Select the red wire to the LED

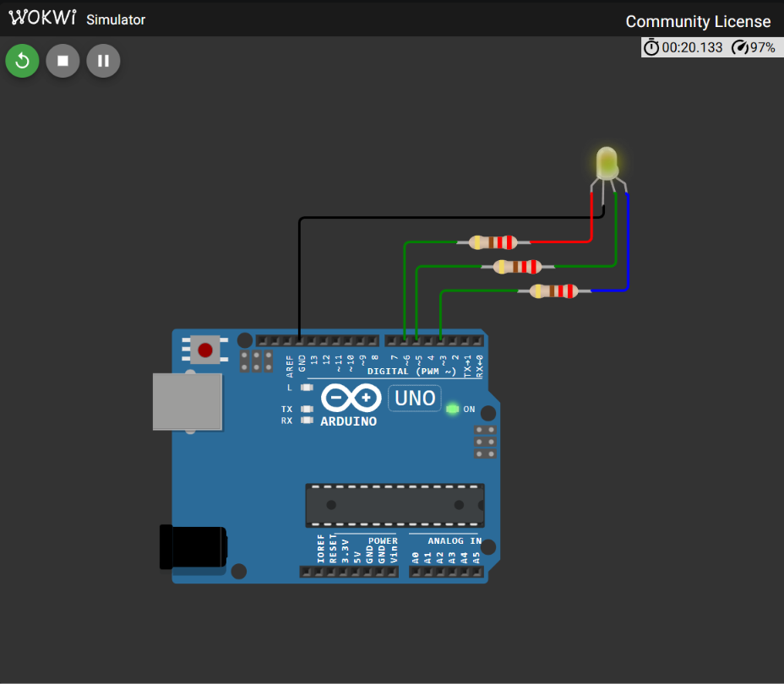591,220
